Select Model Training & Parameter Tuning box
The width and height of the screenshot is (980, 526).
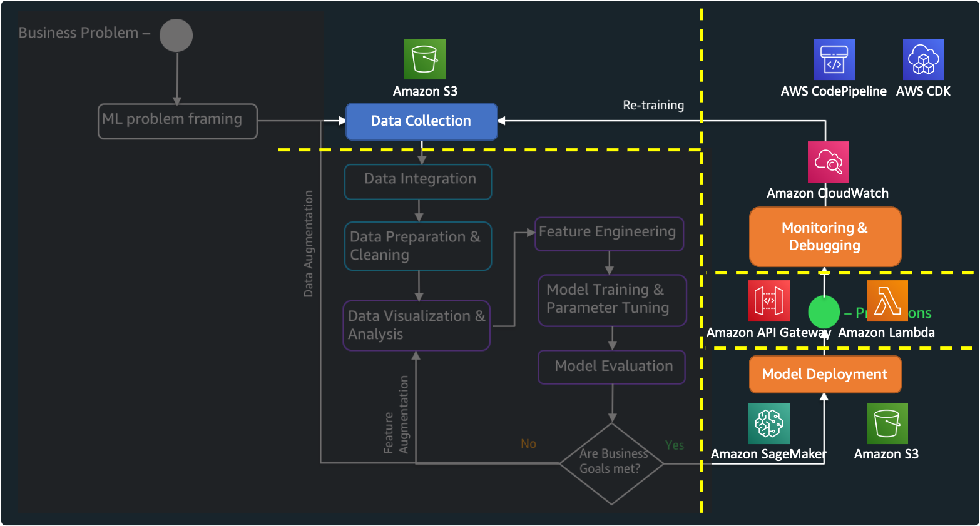(613, 301)
